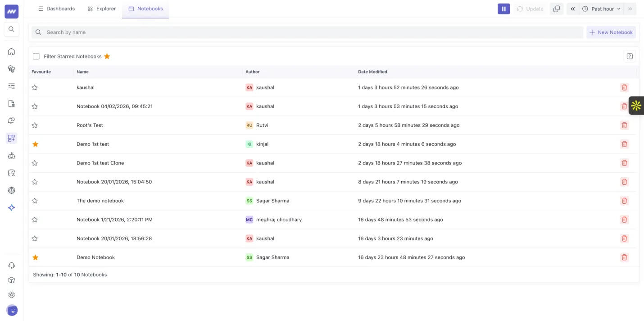Open the logs list sidebar icon
This screenshot has width=644, height=321.
click(x=12, y=86)
